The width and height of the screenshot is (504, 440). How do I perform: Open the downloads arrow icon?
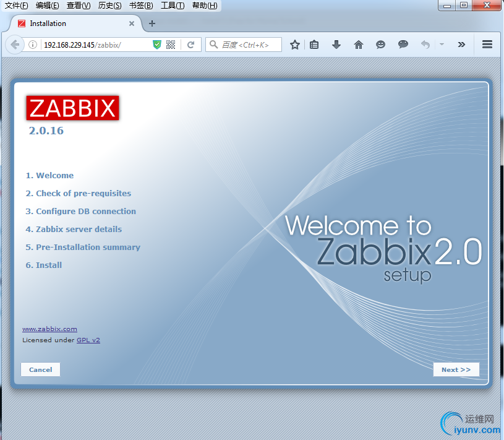pyautogui.click(x=336, y=45)
